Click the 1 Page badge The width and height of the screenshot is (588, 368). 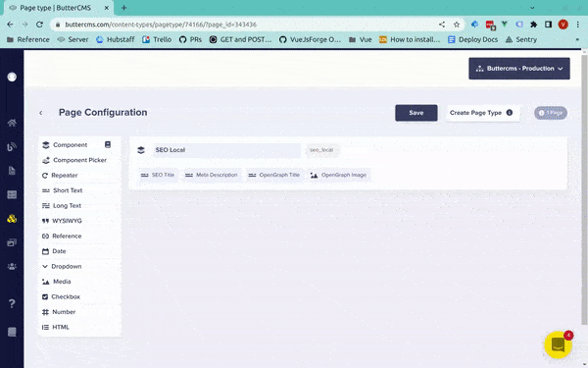pos(551,113)
